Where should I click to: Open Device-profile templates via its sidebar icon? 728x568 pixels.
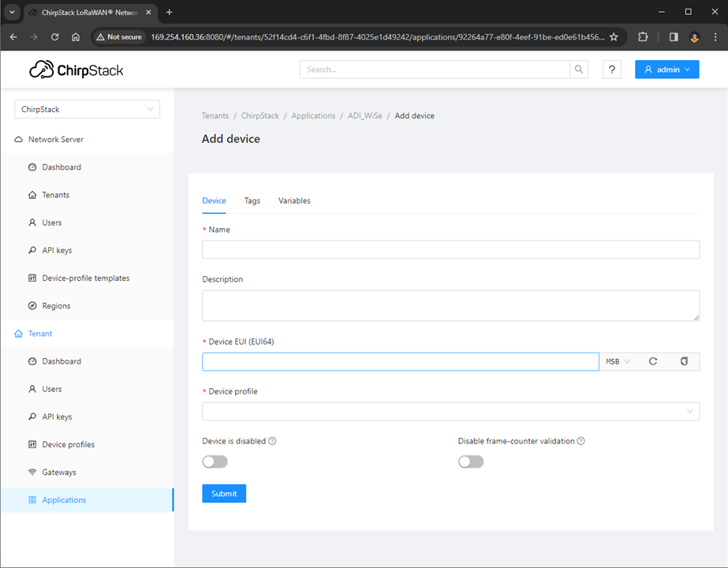32,278
